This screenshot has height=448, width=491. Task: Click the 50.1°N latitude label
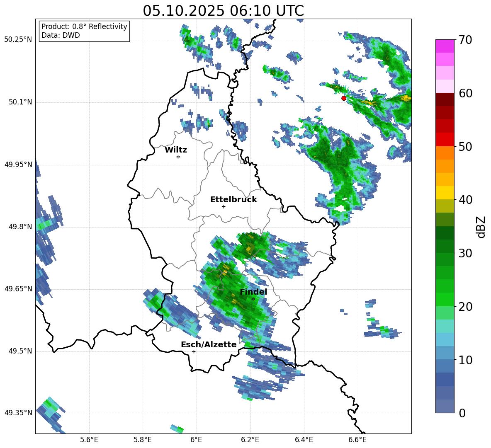tap(20, 102)
